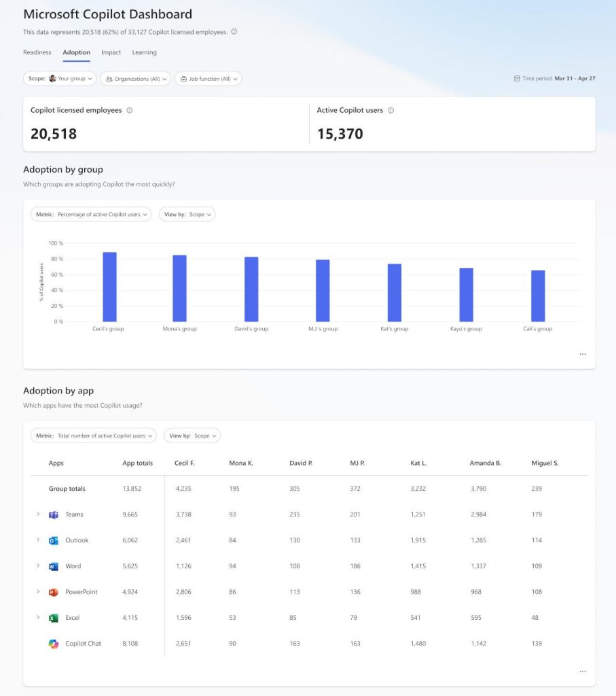Open the Job function (All) dropdown
This screenshot has height=696, width=616.
(208, 79)
